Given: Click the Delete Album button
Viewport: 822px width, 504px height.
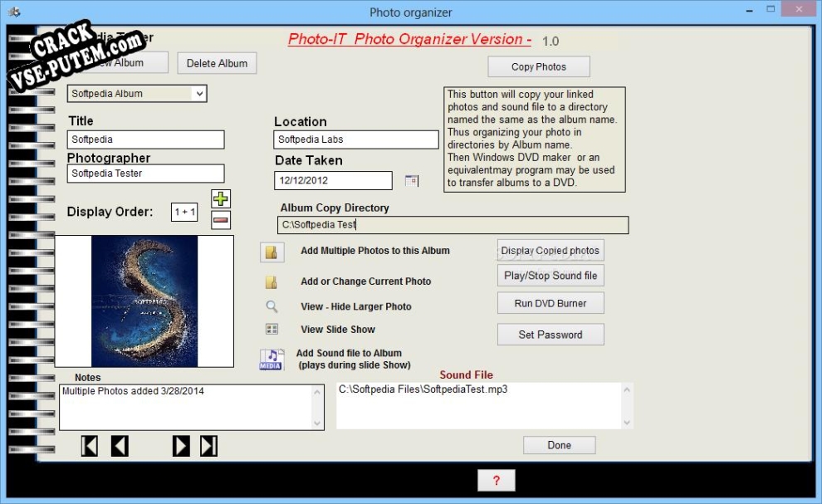Looking at the screenshot, I should tap(217, 63).
